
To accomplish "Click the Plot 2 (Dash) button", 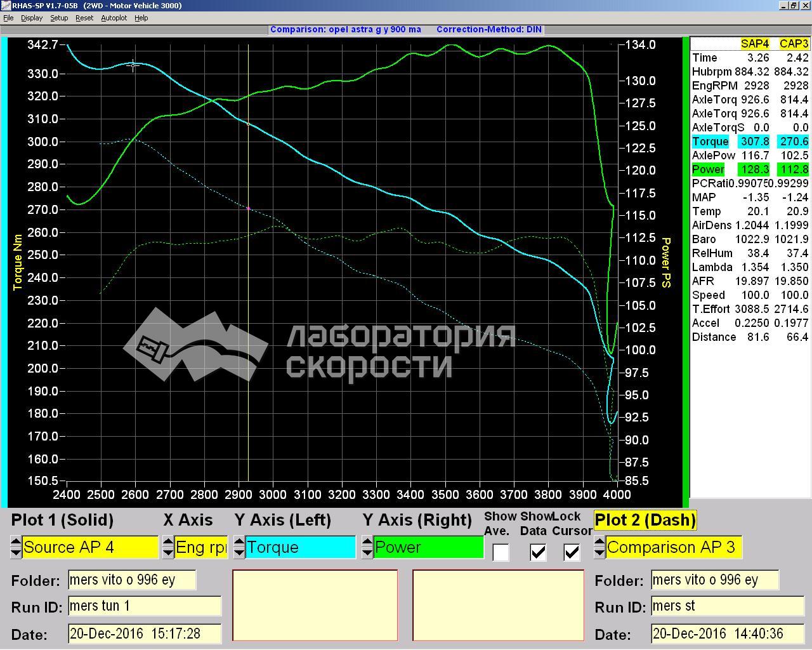I will 645,520.
